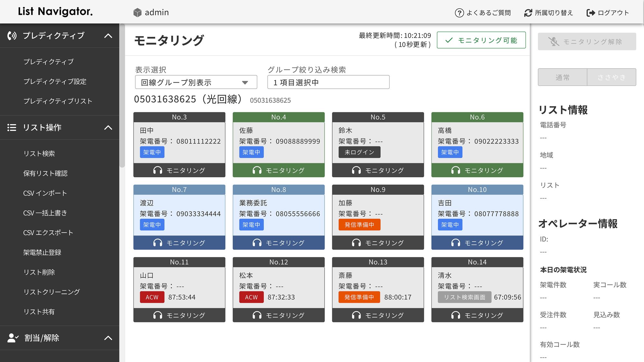This screenshot has height=362, width=644.
Task: Click phone number 08077778888 on 吉田 card
Action: click(x=497, y=214)
